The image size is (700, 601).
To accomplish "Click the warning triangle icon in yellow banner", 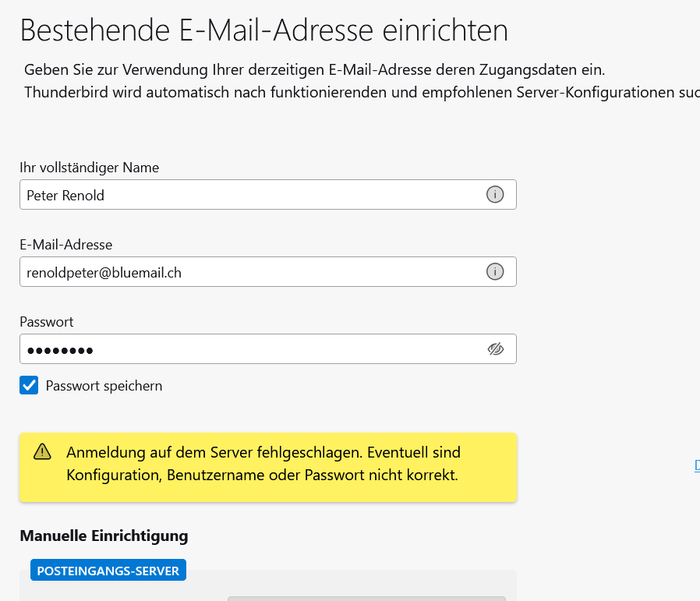I will click(42, 452).
